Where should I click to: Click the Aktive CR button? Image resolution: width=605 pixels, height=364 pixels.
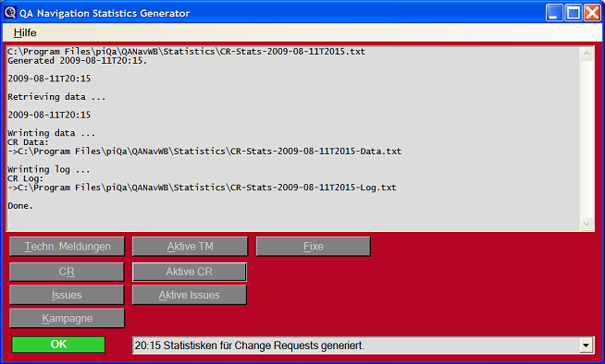point(190,272)
